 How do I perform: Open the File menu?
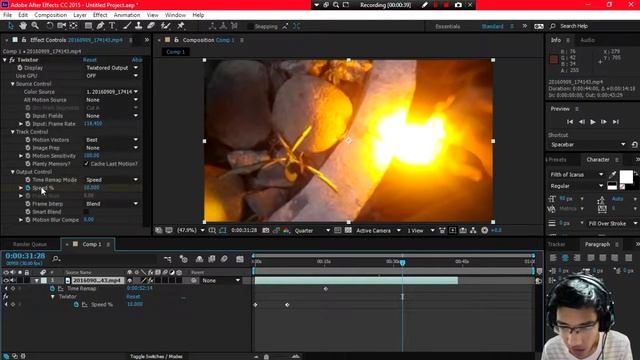coord(7,15)
